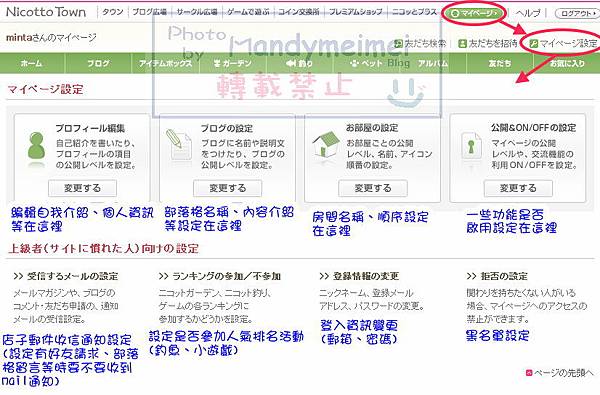The width and height of the screenshot is (600, 395).
Task: Click 変更する under プロフィール編集
Action: (x=82, y=188)
